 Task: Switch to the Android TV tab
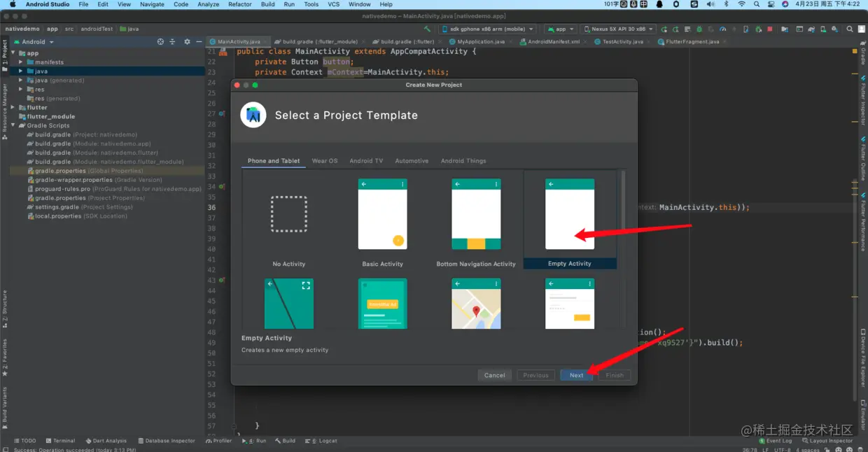(x=366, y=161)
